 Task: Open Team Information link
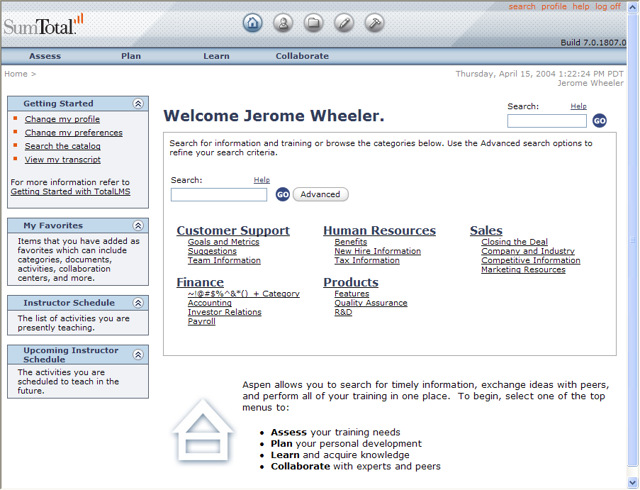(x=224, y=261)
